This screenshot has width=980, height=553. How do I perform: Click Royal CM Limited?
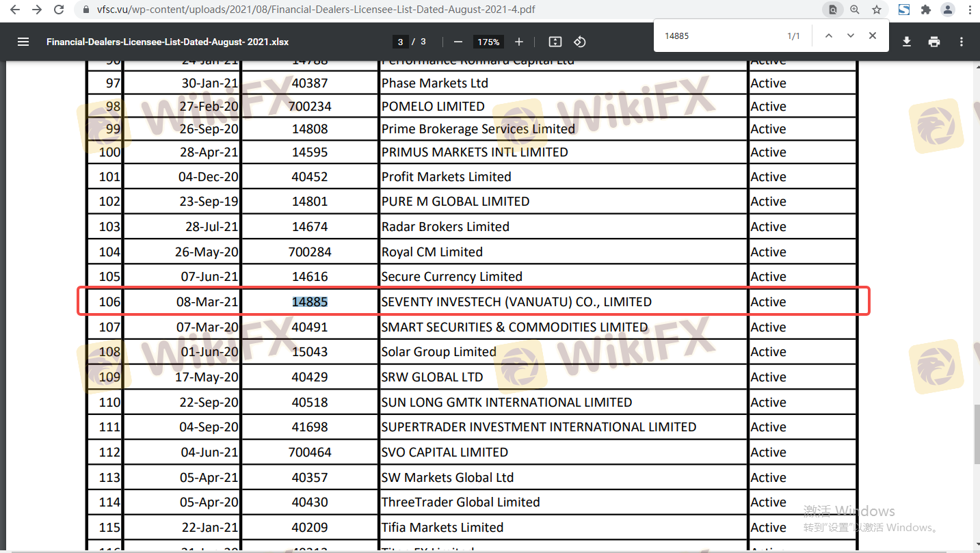pyautogui.click(x=432, y=252)
